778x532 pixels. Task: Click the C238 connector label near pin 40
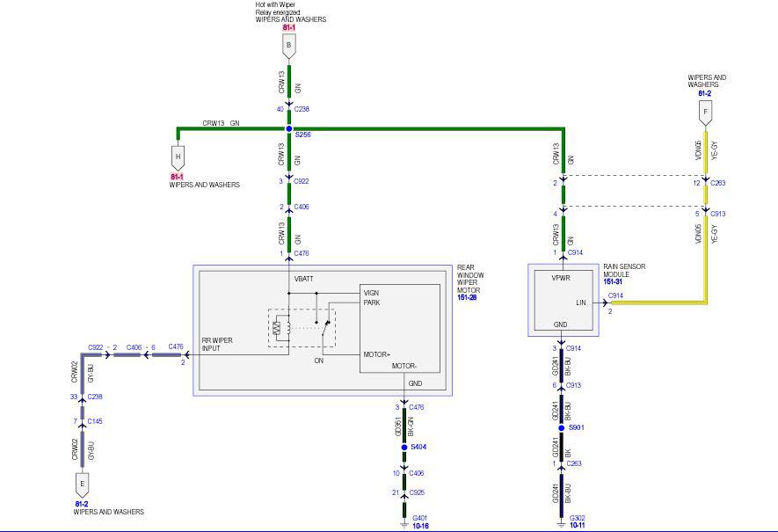pyautogui.click(x=302, y=109)
